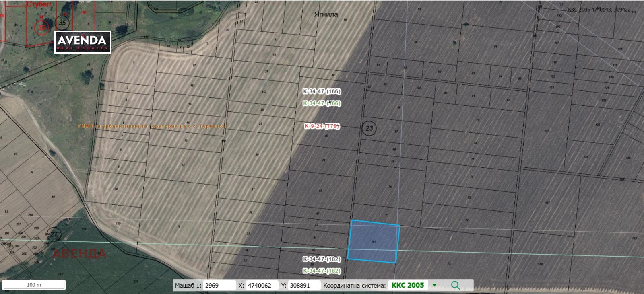The width and height of the screenshot is (644, 294).
Task: Open the coordinate system dropdown arrow
Action: (434, 285)
